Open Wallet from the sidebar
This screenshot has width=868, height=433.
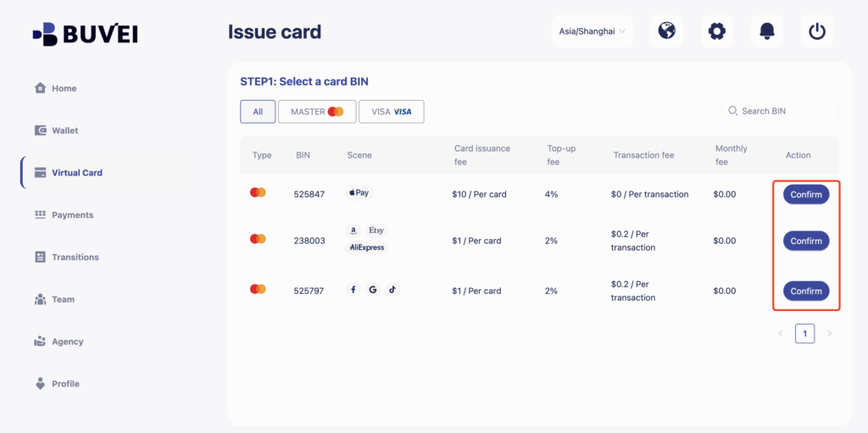(64, 130)
